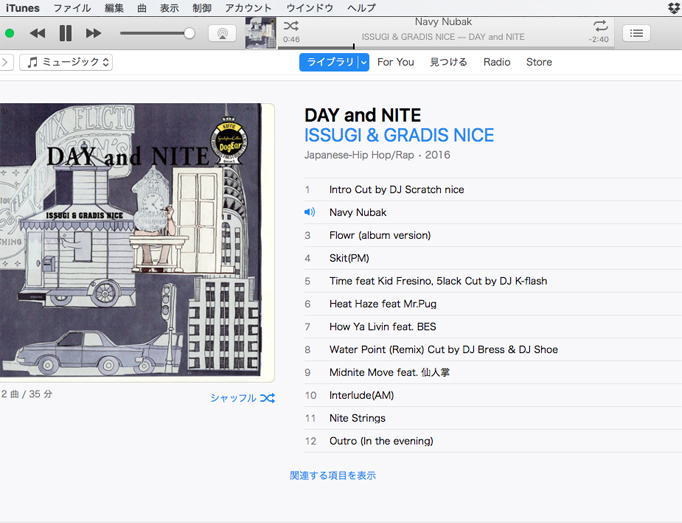
Task: Open the アカウント menu
Action: (x=248, y=8)
